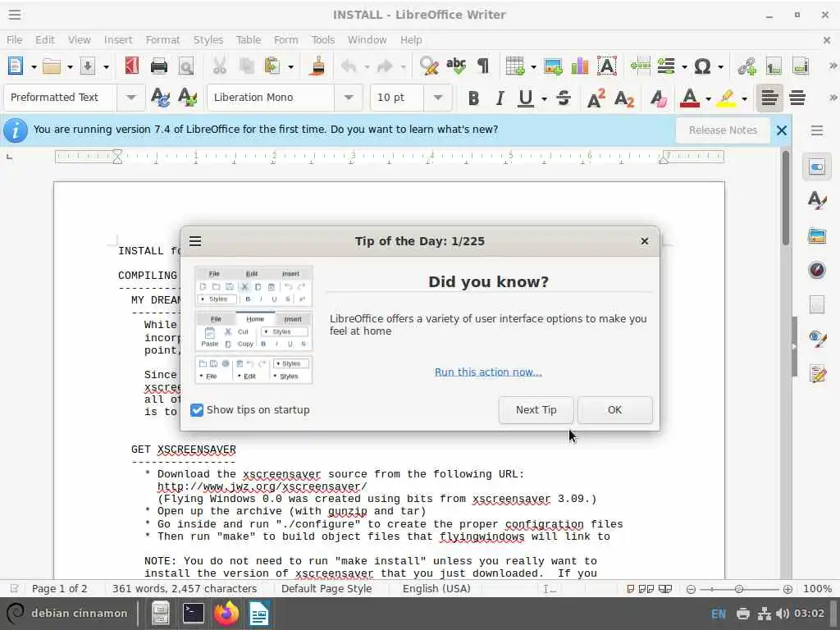Click the New document icon

pos(16,66)
